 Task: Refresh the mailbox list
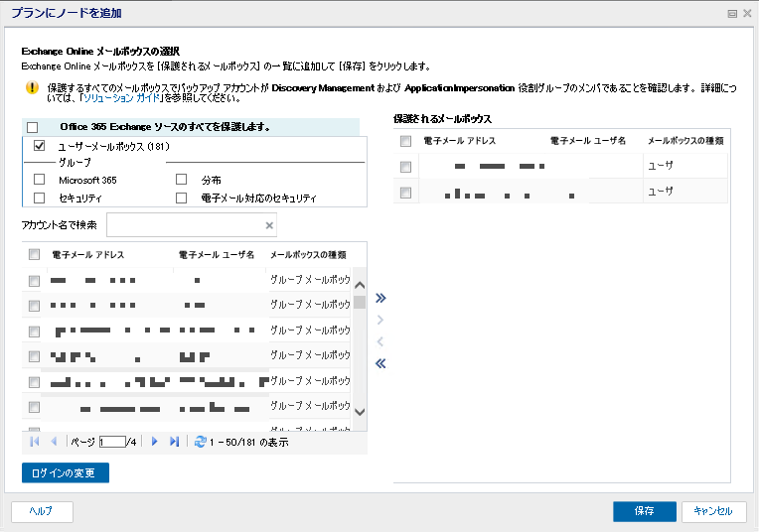pyautogui.click(x=200, y=442)
